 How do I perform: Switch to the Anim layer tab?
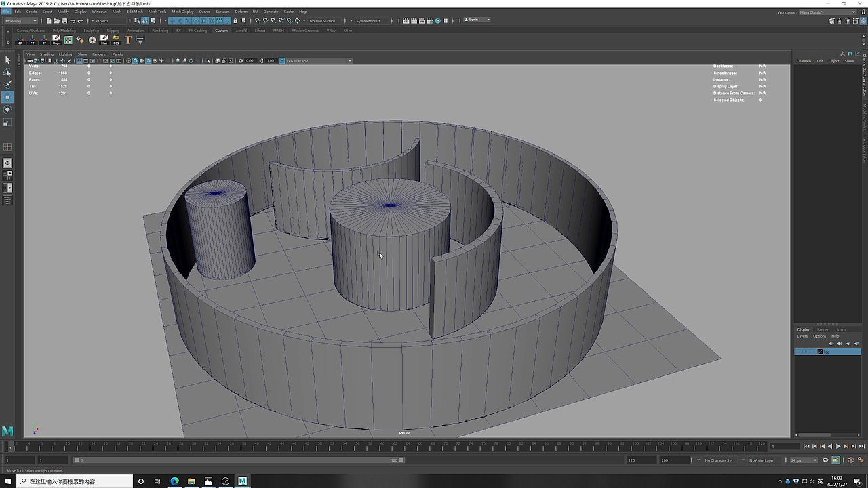point(841,330)
